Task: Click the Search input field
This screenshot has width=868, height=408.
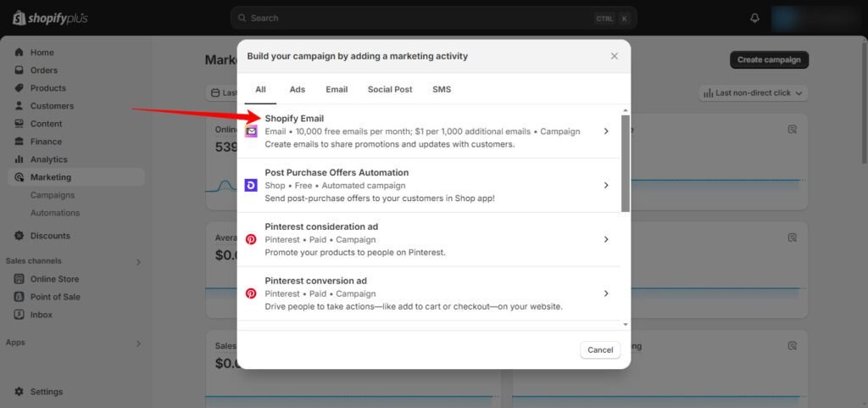Action: click(x=433, y=19)
